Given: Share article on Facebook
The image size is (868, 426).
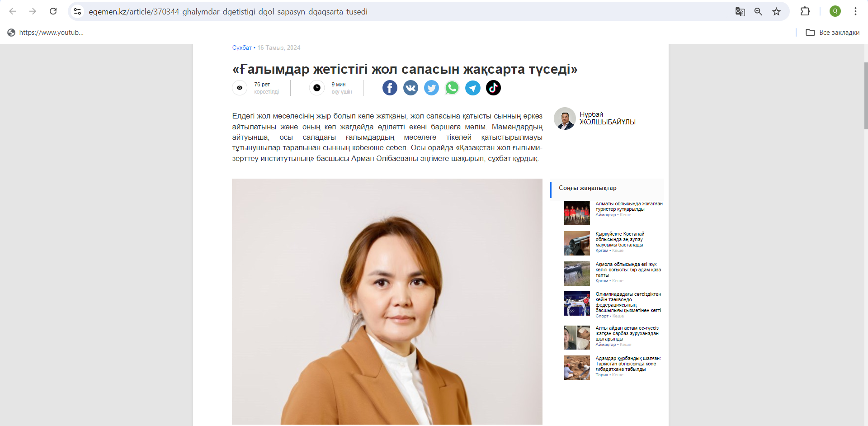Looking at the screenshot, I should click(390, 88).
